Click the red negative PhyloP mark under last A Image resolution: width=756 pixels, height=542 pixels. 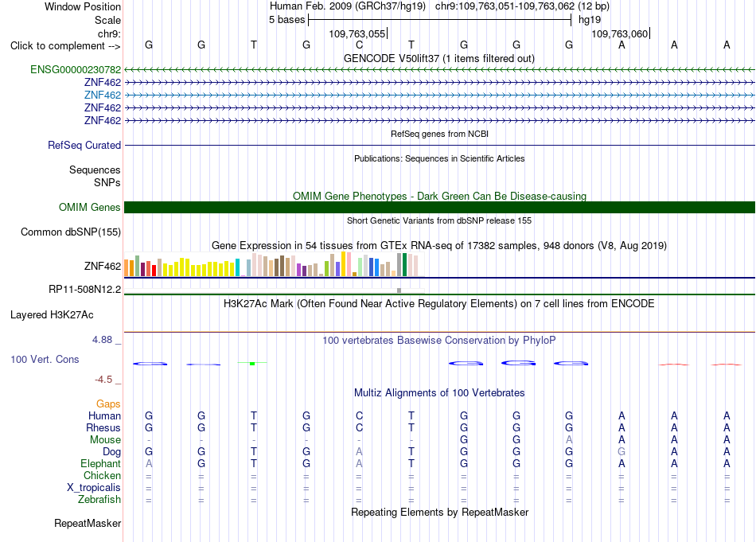coord(727,365)
